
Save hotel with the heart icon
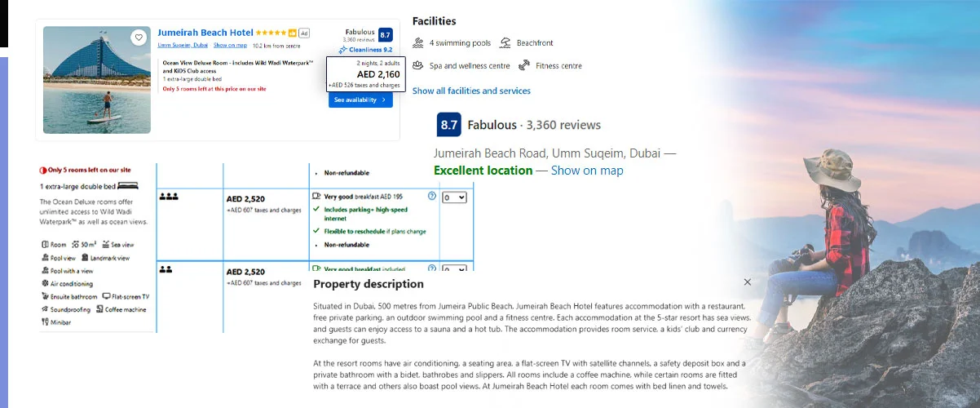point(139,38)
